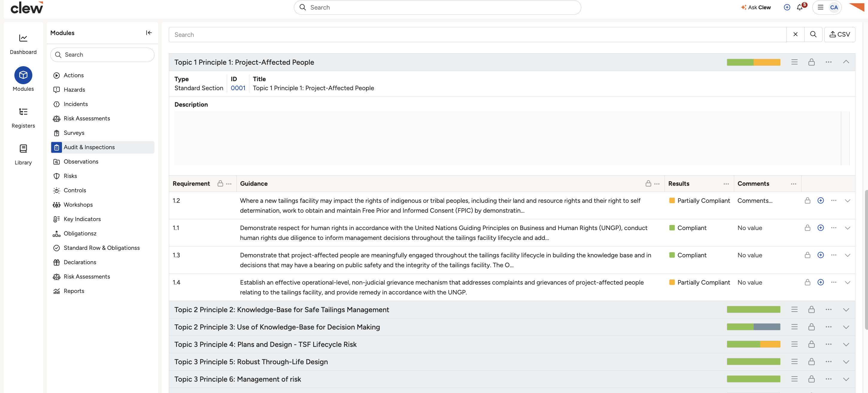Select Audit & Inspections module
Image resolution: width=868 pixels, height=393 pixels.
point(102,147)
